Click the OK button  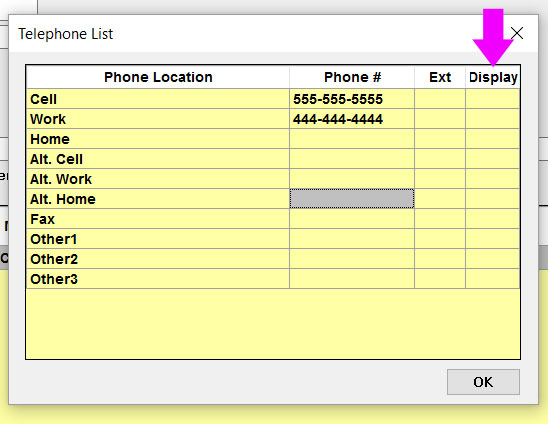[483, 382]
